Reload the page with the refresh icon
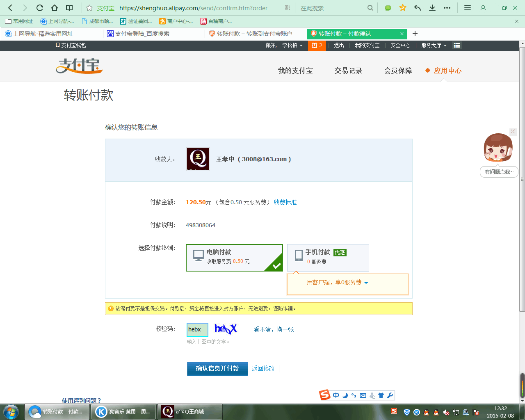Image resolution: width=525 pixels, height=420 pixels. click(40, 8)
